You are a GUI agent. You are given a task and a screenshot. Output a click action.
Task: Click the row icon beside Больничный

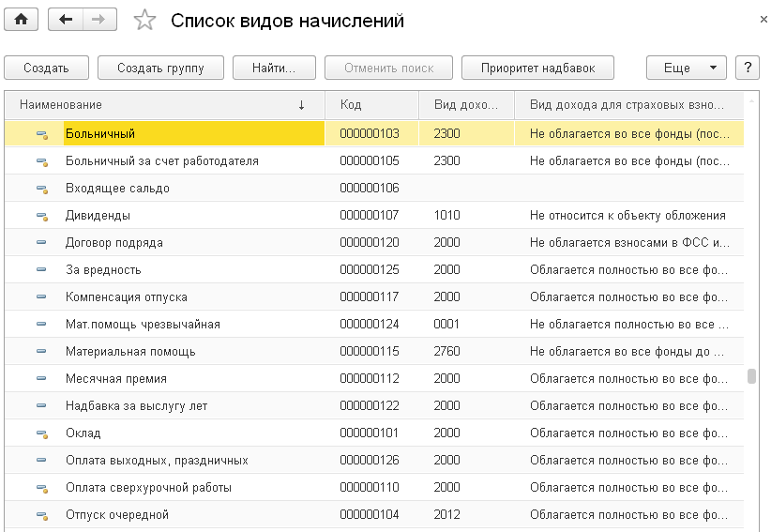coord(41,134)
